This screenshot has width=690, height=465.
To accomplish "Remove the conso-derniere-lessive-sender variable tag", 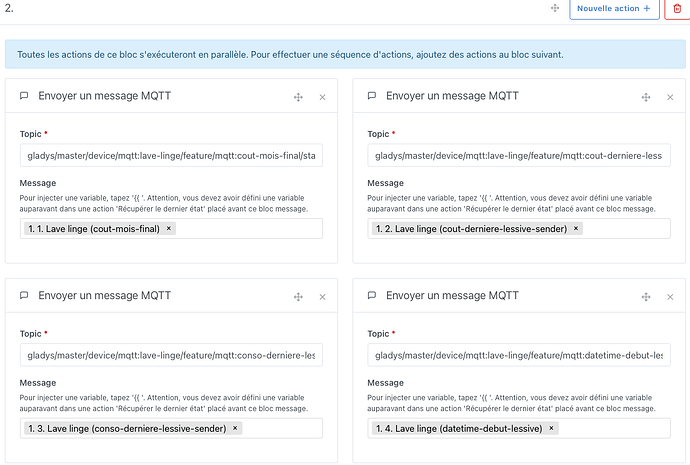I will tap(235, 428).
